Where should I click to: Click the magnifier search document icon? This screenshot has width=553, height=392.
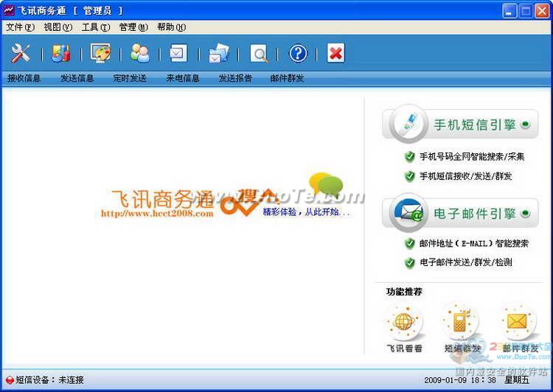[259, 54]
